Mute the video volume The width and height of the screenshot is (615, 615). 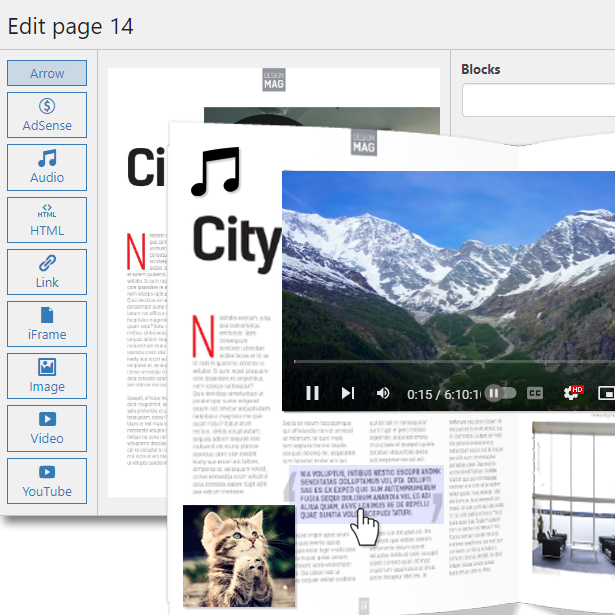383,393
